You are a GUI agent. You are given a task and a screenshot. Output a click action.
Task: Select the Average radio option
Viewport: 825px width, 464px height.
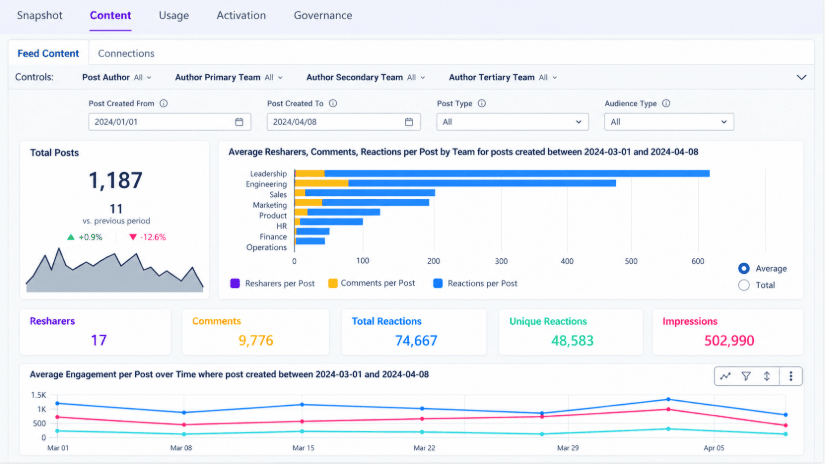(743, 268)
